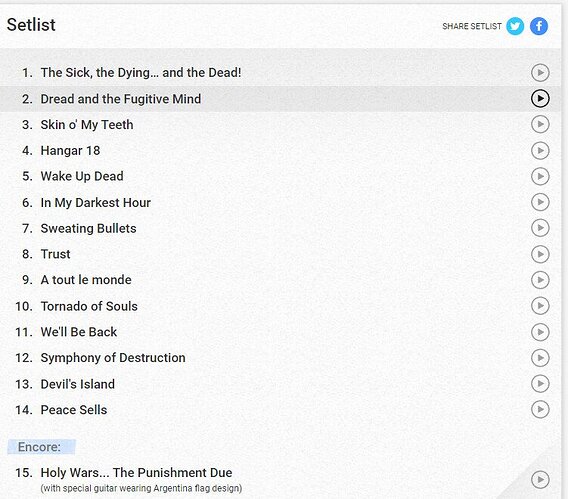This screenshot has height=499, width=568.
Task: Play A tout le monde
Action: [540, 280]
